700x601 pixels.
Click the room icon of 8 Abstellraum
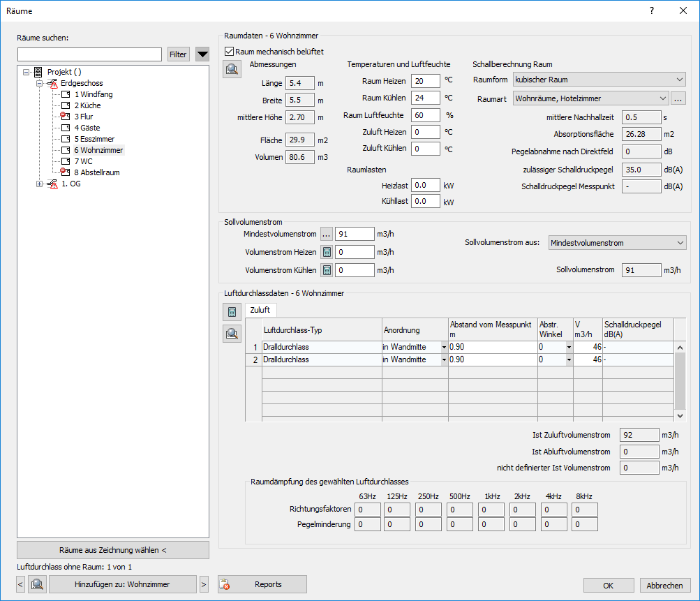click(65, 172)
